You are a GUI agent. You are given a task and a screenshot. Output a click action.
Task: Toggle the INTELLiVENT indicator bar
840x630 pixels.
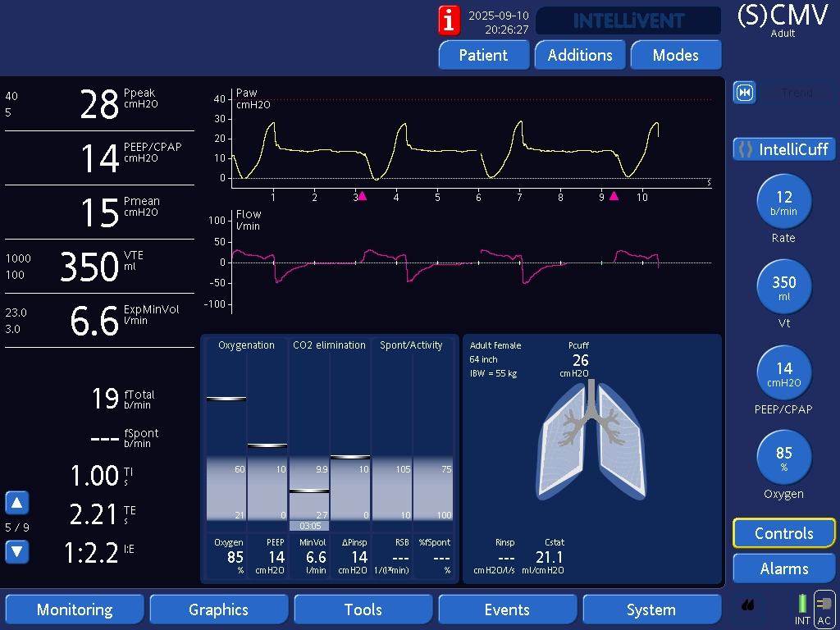pos(628,21)
